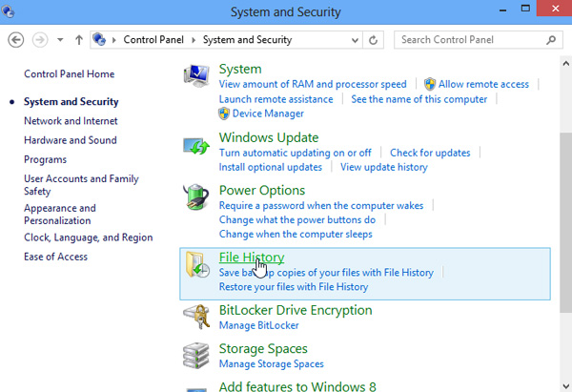Open Control Panel Home
This screenshot has height=392, width=572.
tap(70, 73)
